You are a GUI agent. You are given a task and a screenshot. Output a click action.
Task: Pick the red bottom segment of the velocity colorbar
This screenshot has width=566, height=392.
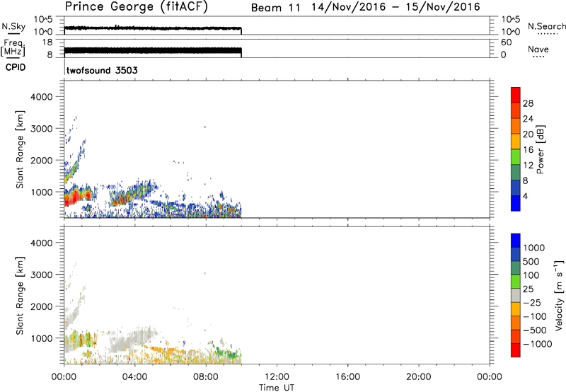click(516, 350)
